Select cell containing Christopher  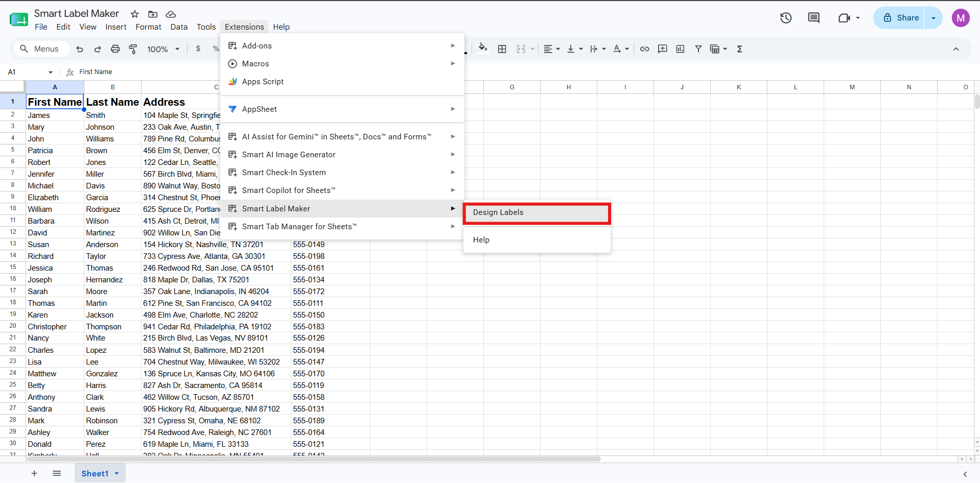55,327
